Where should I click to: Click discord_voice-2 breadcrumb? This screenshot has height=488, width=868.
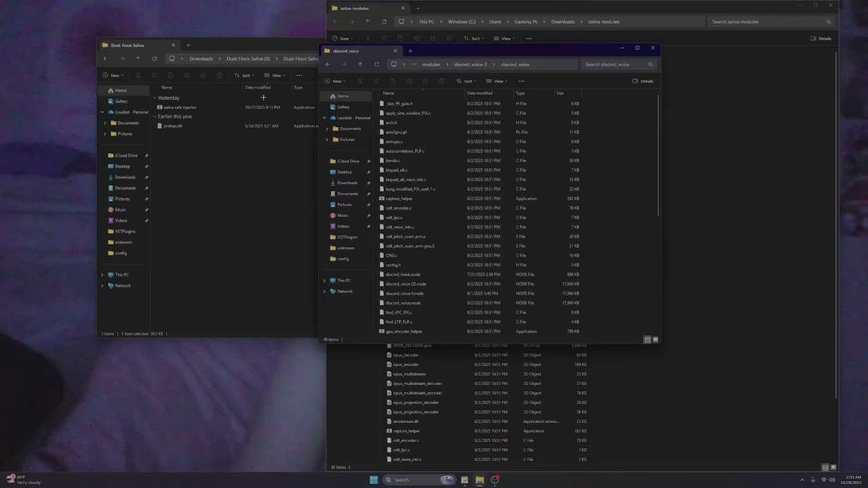click(x=471, y=64)
